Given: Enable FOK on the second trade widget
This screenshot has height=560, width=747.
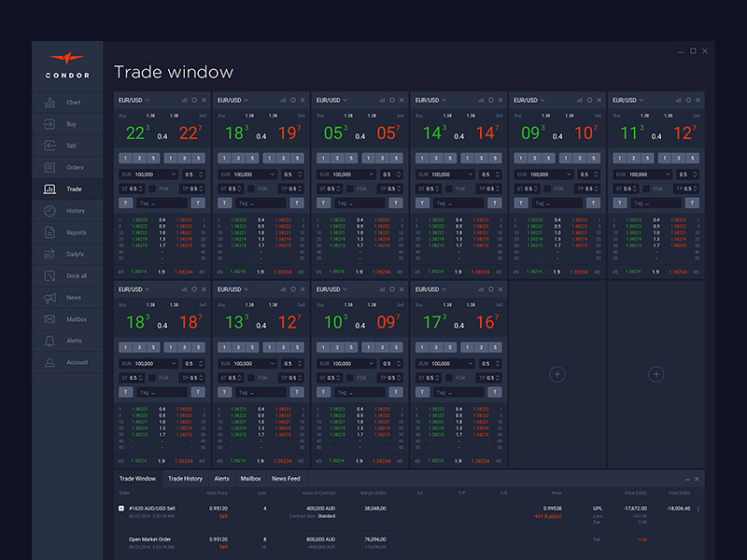Looking at the screenshot, I should point(252,188).
